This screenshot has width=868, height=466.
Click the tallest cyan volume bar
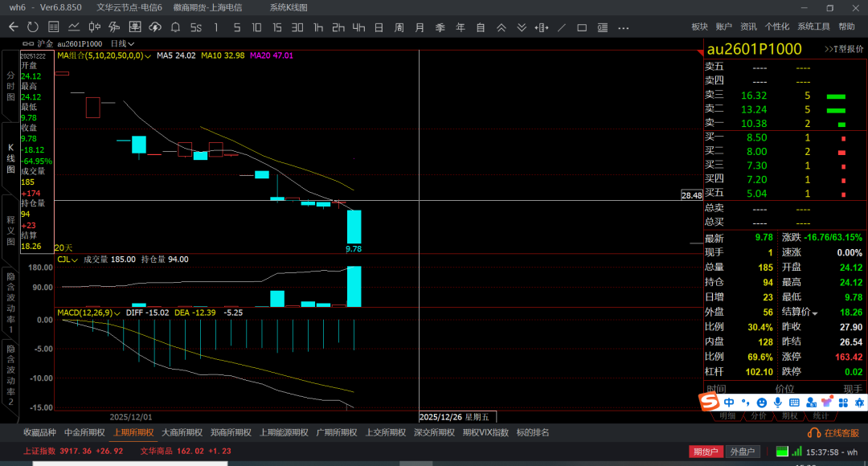(x=354, y=287)
